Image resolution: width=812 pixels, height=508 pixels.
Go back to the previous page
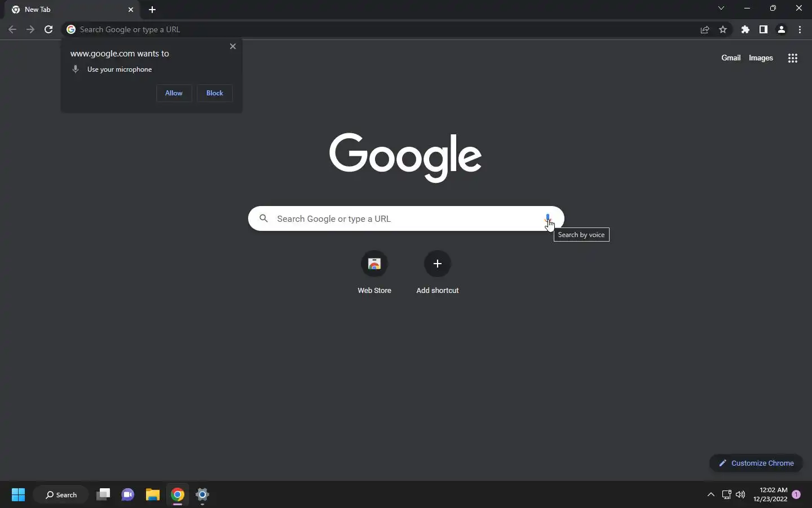coord(12,29)
